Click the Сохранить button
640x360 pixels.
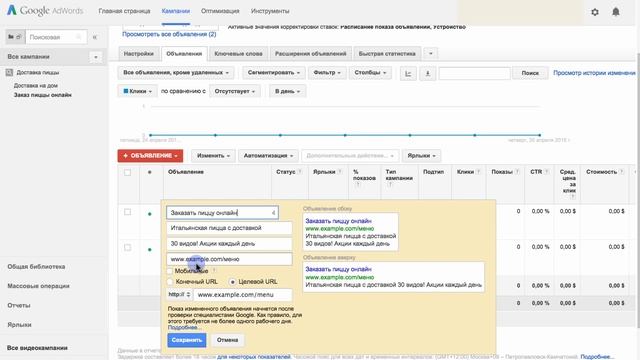click(x=187, y=340)
